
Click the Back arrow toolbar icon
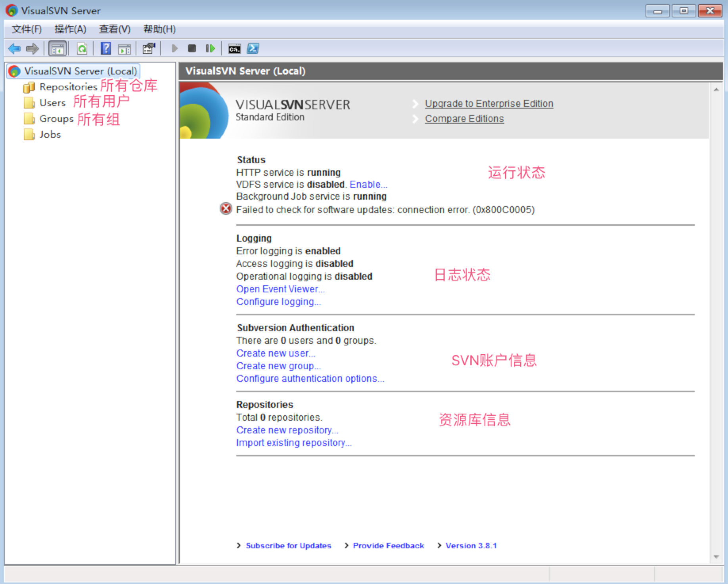pyautogui.click(x=14, y=49)
